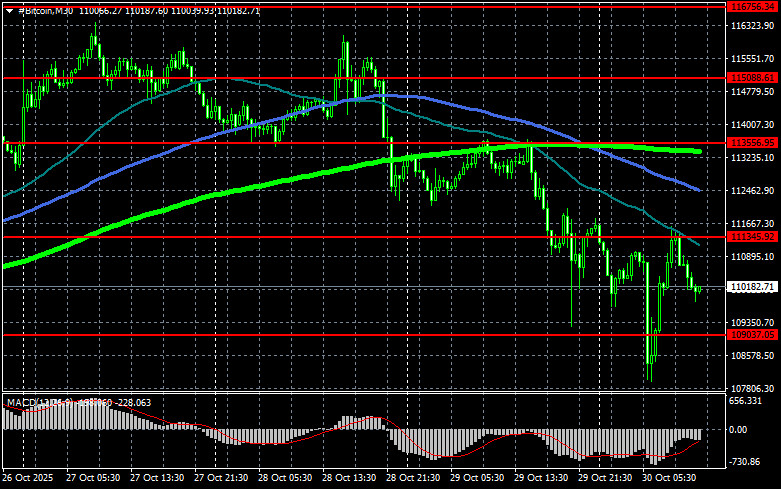Click the 29 Oct 13:30 time label
Screen dimensions: 781x489
(x=541, y=478)
